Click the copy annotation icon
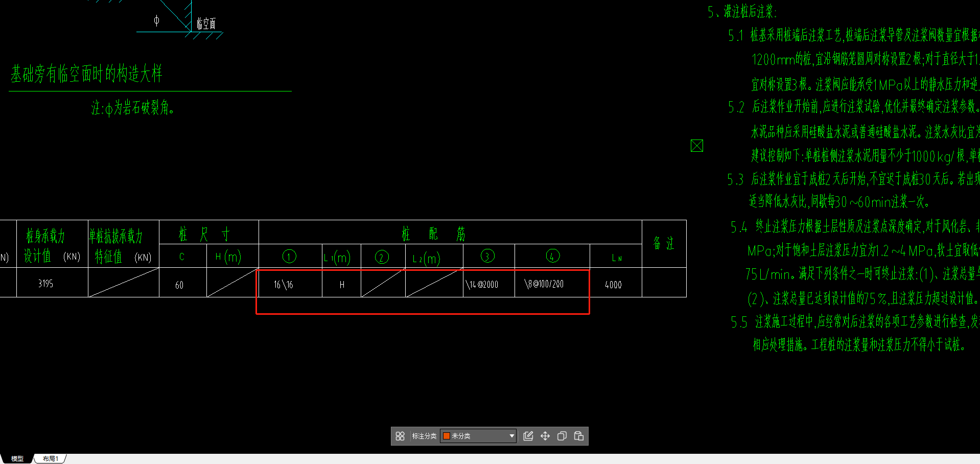Image resolution: width=980 pixels, height=464 pixels. 562,436
